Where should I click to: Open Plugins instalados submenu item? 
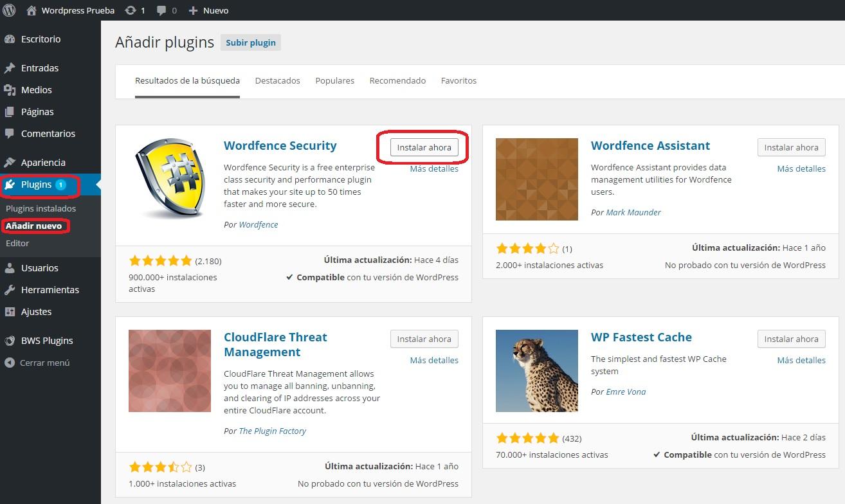(41, 209)
